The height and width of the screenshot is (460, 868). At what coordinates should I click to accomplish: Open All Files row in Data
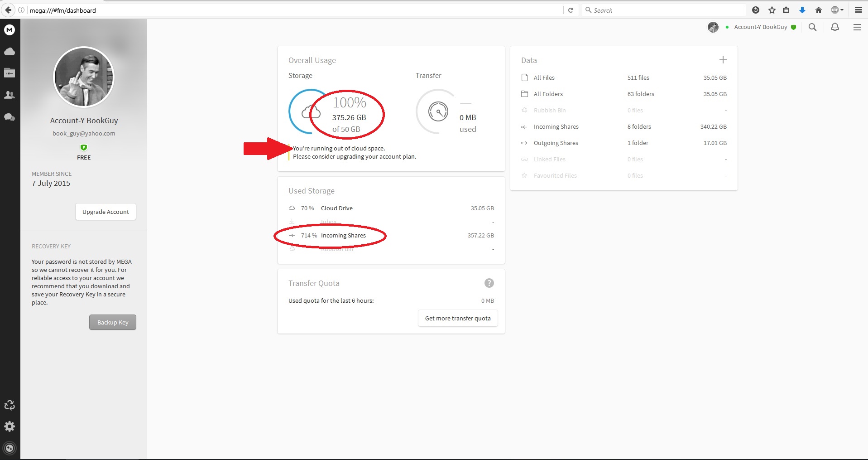coord(624,77)
